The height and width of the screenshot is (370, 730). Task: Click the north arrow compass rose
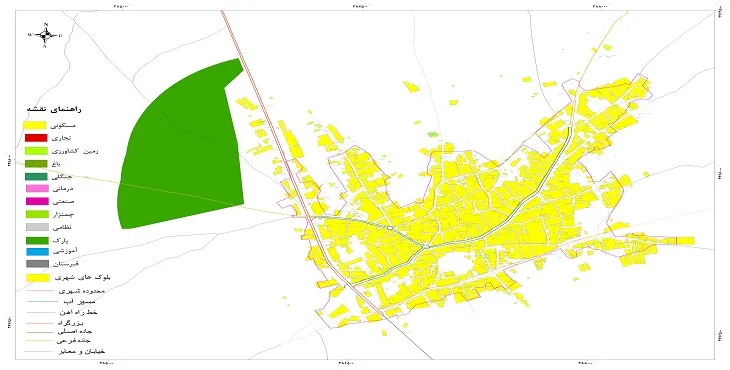click(45, 35)
